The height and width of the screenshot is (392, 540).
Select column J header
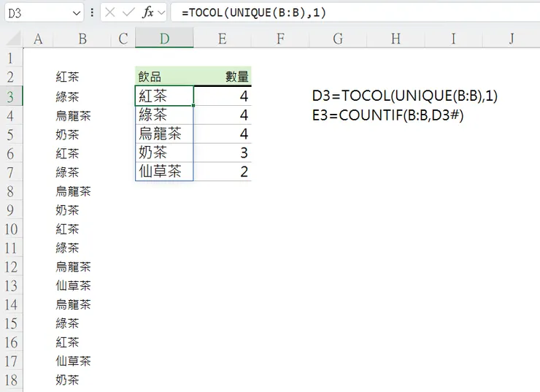512,39
